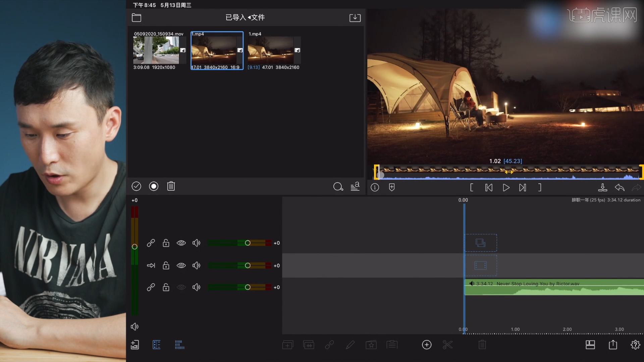This screenshot has height=362, width=644.
Task: Click the dashed overlay clip placeholder
Action: click(481, 243)
